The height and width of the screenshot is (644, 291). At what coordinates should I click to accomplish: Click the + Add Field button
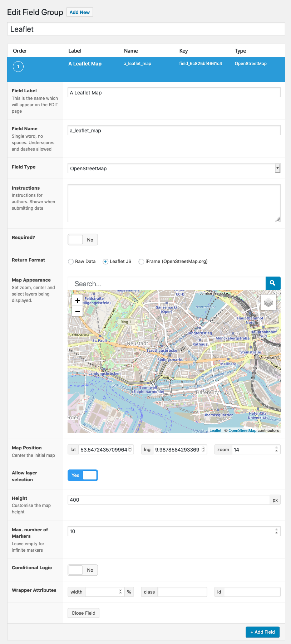[x=262, y=632]
